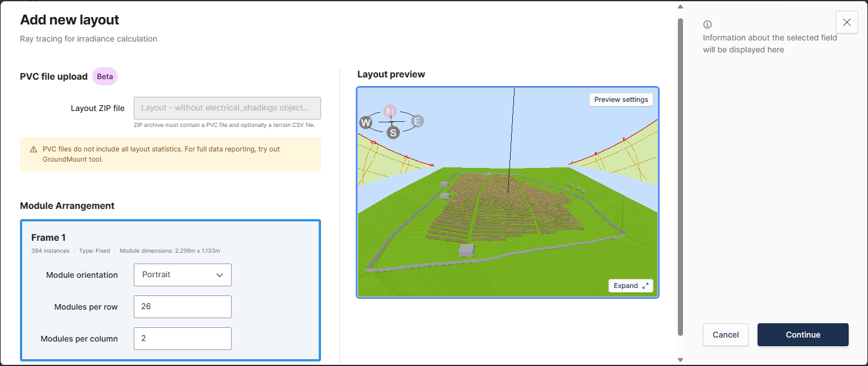
Task: Click the Modules per column field
Action: point(182,339)
